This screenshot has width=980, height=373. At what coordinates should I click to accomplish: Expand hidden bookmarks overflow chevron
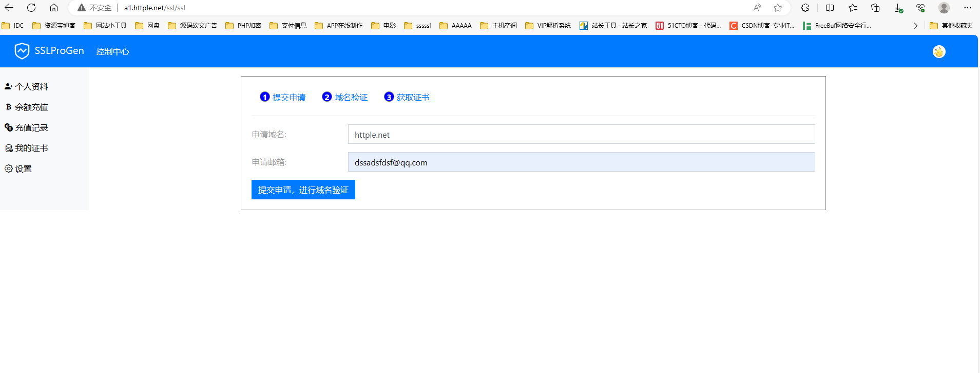(x=915, y=26)
